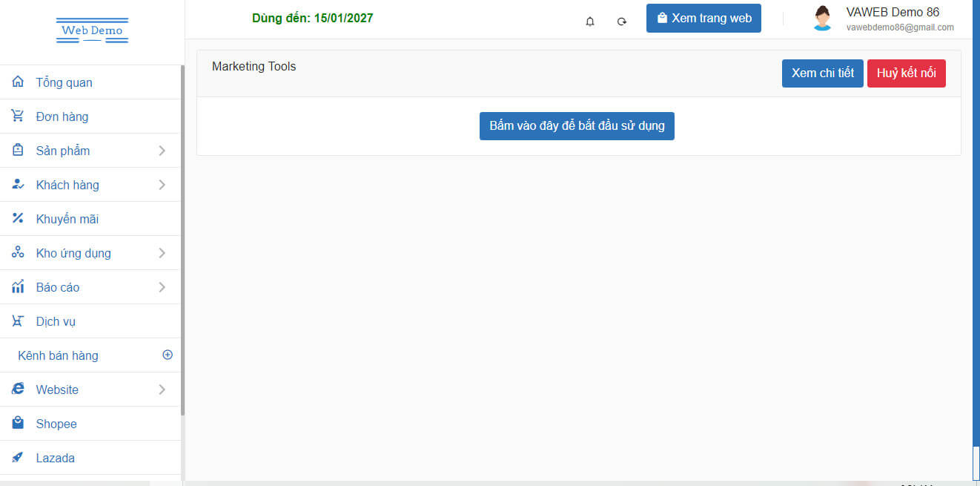Click the Khuyến mãi percent icon
Image resolution: width=980 pixels, height=486 pixels.
tap(19, 219)
